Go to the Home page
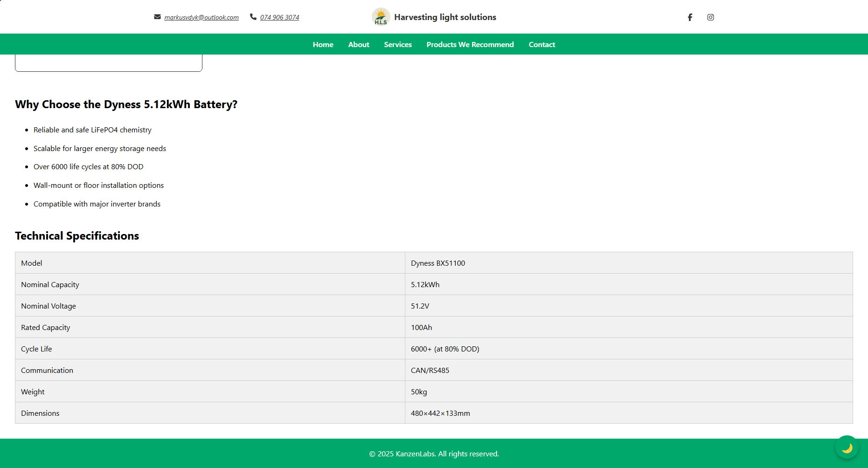The width and height of the screenshot is (868, 468). coord(323,44)
